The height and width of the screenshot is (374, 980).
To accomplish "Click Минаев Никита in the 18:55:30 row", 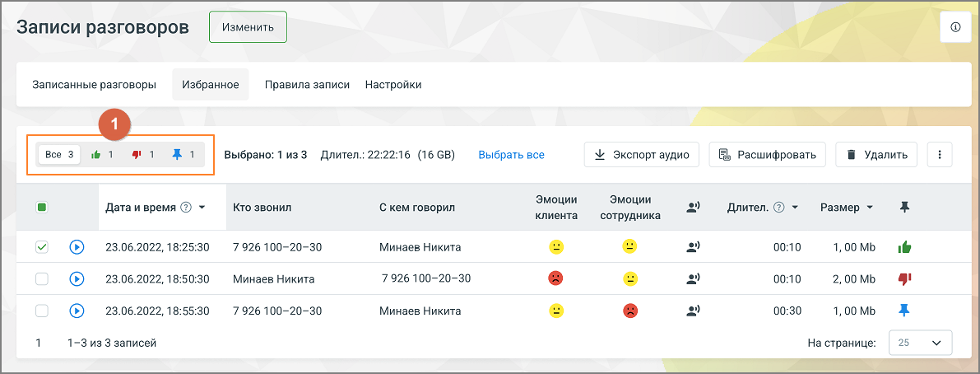I will coord(420,311).
